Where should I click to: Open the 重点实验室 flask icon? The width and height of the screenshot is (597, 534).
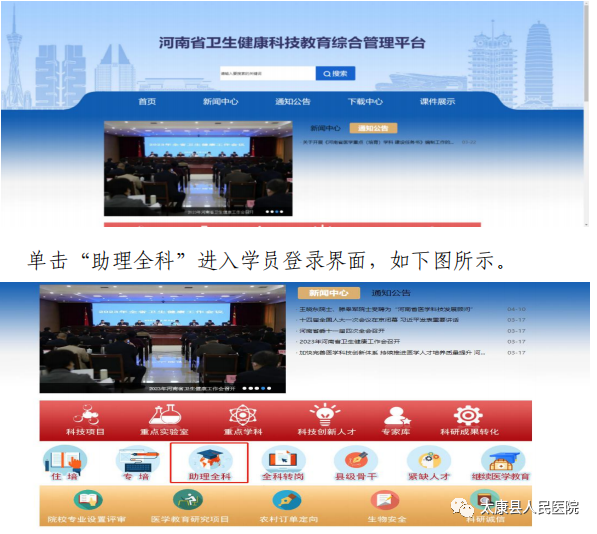point(165,414)
